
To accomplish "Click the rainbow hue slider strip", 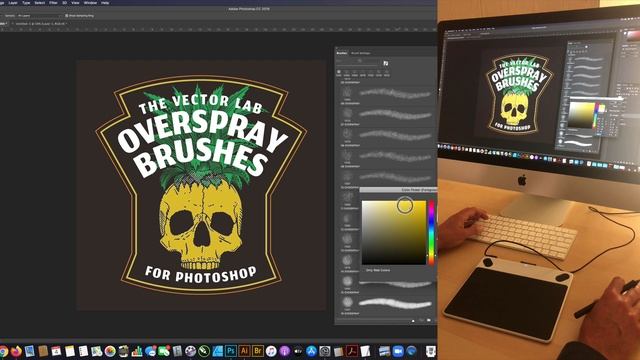I will point(431,233).
